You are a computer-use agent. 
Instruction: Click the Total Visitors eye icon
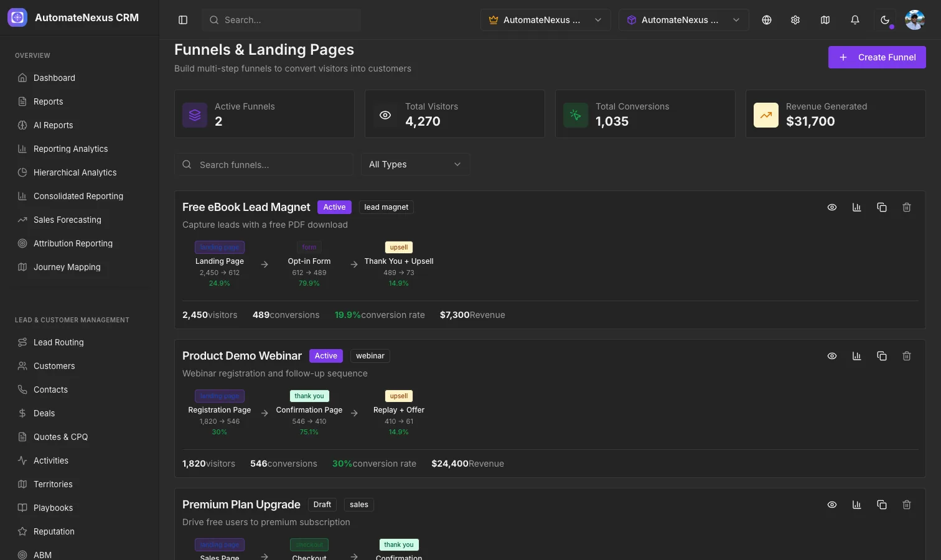coord(385,115)
